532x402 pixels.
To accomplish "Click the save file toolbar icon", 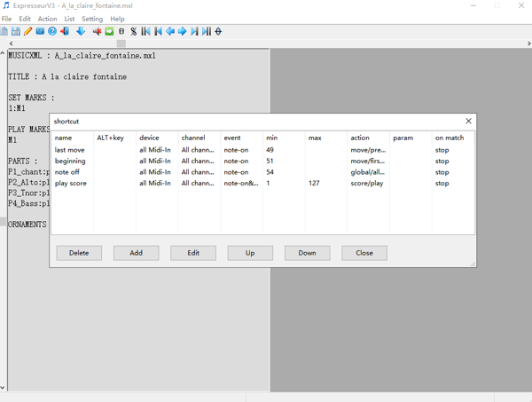I will coord(16,31).
